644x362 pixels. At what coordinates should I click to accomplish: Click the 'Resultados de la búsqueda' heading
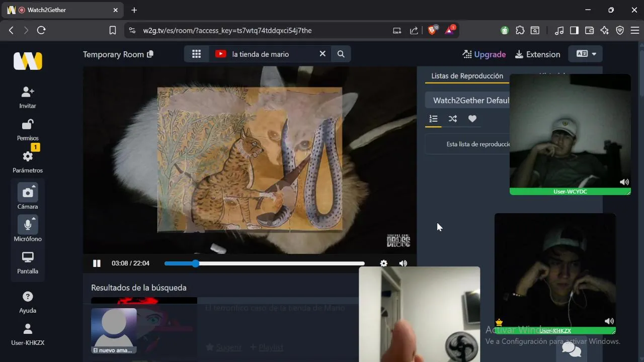pos(139,288)
